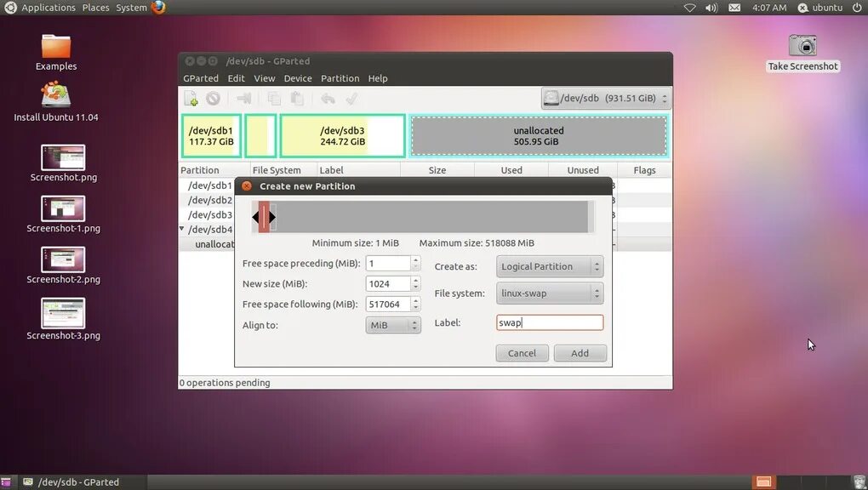Open the network indicator in top panel

click(x=690, y=8)
